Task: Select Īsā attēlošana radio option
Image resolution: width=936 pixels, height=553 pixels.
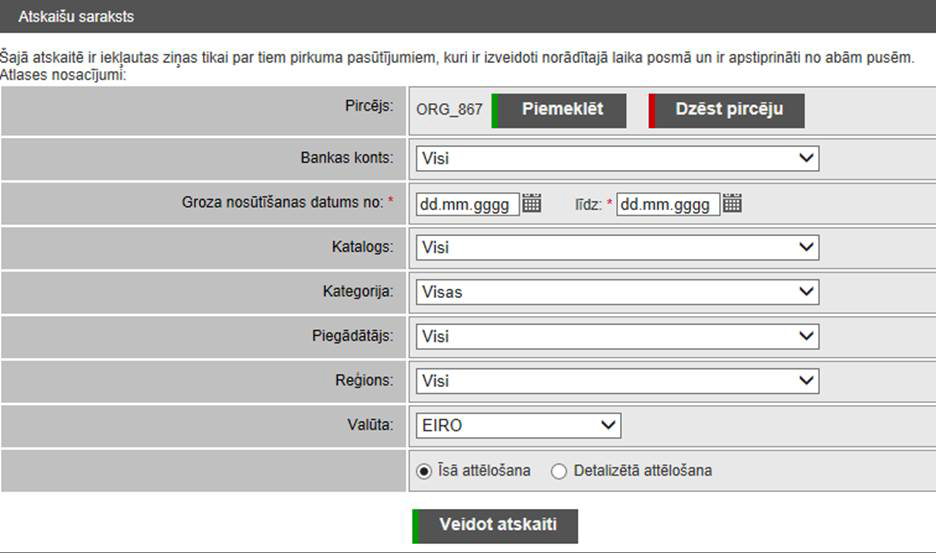Action: click(424, 471)
